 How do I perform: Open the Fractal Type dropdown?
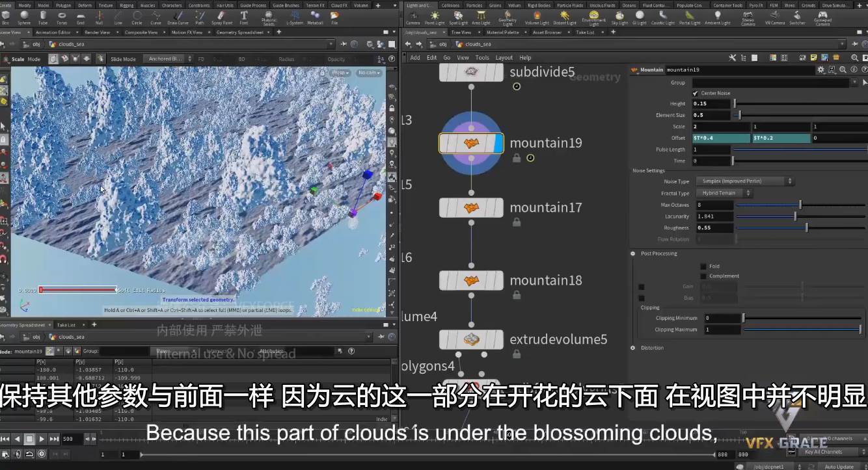click(724, 193)
